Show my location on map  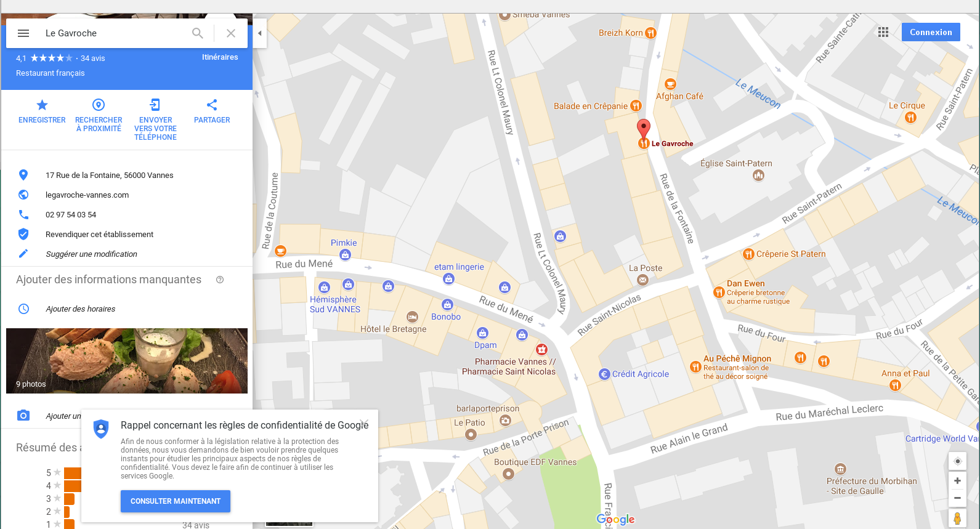(x=957, y=461)
